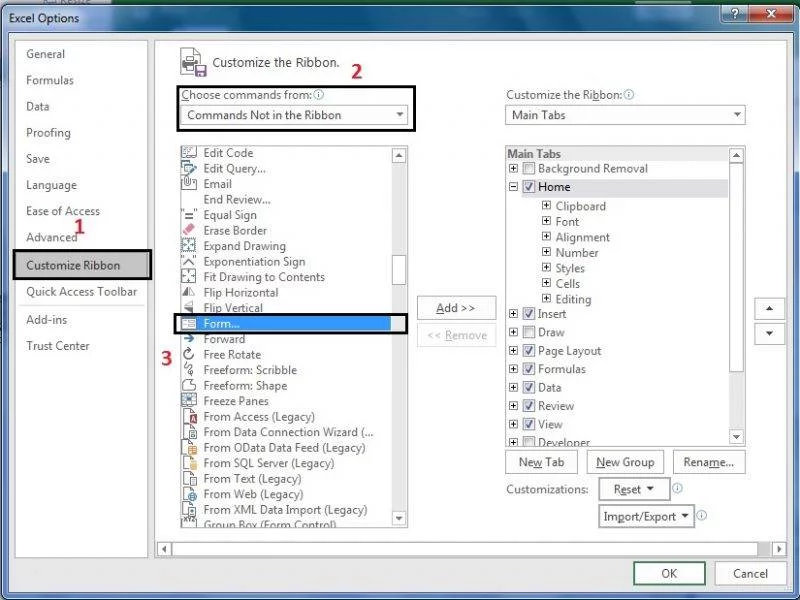Image resolution: width=800 pixels, height=600 pixels.
Task: Click the From Access (Legacy) icon
Action: click(x=190, y=416)
